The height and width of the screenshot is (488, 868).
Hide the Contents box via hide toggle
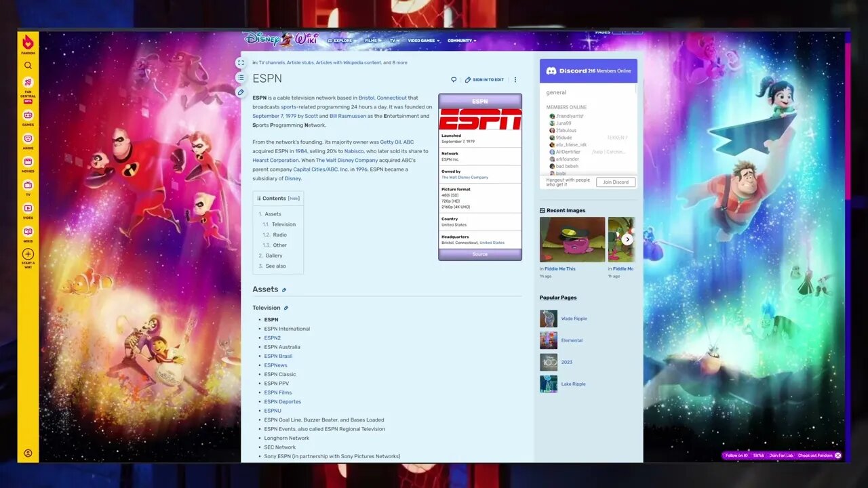(x=294, y=199)
